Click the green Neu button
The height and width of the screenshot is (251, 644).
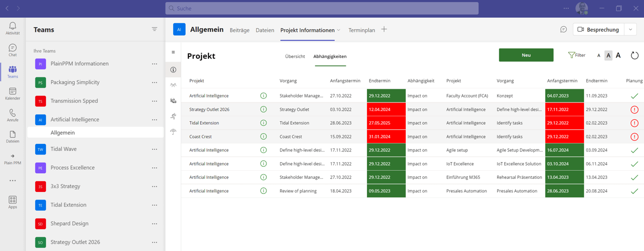click(526, 55)
